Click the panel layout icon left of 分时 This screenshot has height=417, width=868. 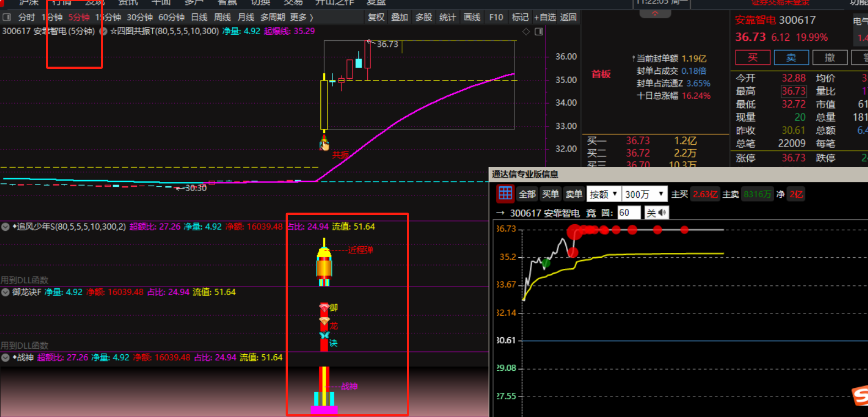[x=7, y=17]
